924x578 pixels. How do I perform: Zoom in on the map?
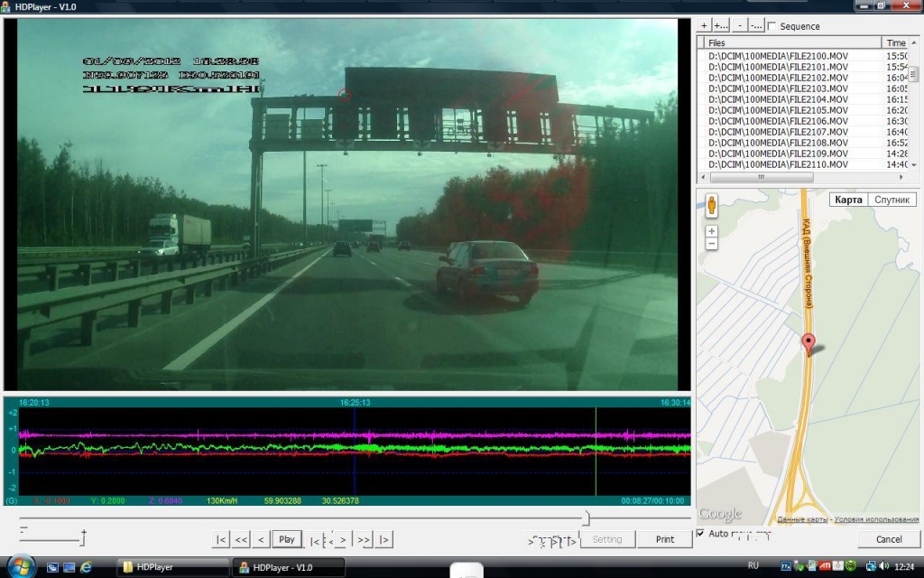tap(712, 231)
